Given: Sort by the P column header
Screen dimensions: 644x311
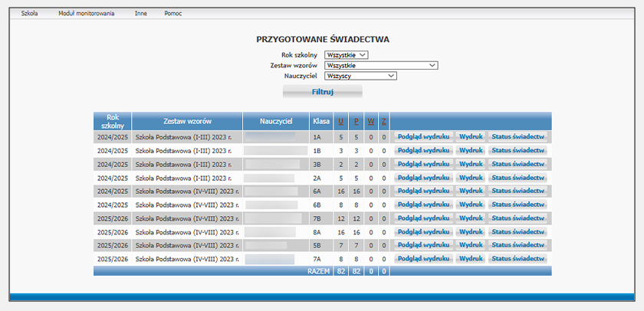Looking at the screenshot, I should (356, 121).
